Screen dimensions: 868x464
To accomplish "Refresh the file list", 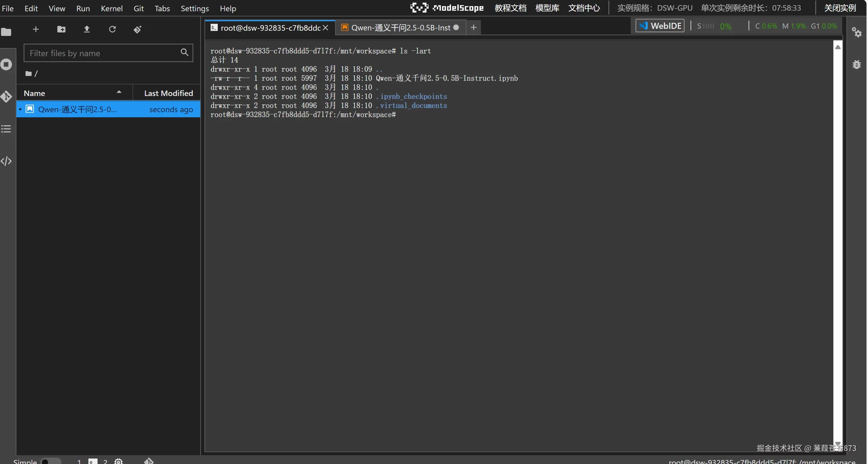I will pyautogui.click(x=112, y=29).
